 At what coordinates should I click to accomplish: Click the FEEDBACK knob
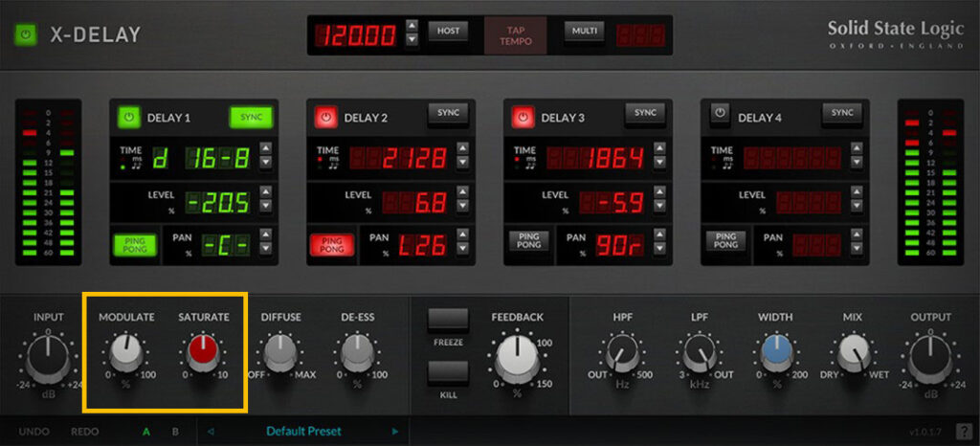pos(517,361)
